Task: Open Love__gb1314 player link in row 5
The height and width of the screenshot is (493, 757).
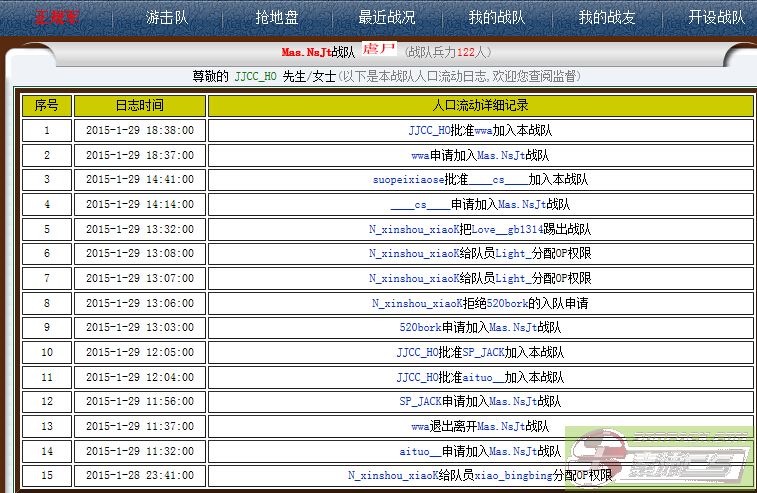Action: click(x=510, y=229)
